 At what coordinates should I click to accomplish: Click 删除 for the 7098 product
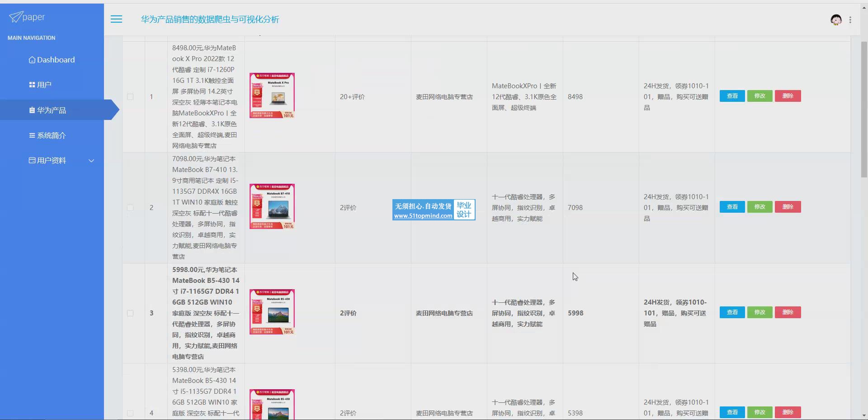pos(788,207)
